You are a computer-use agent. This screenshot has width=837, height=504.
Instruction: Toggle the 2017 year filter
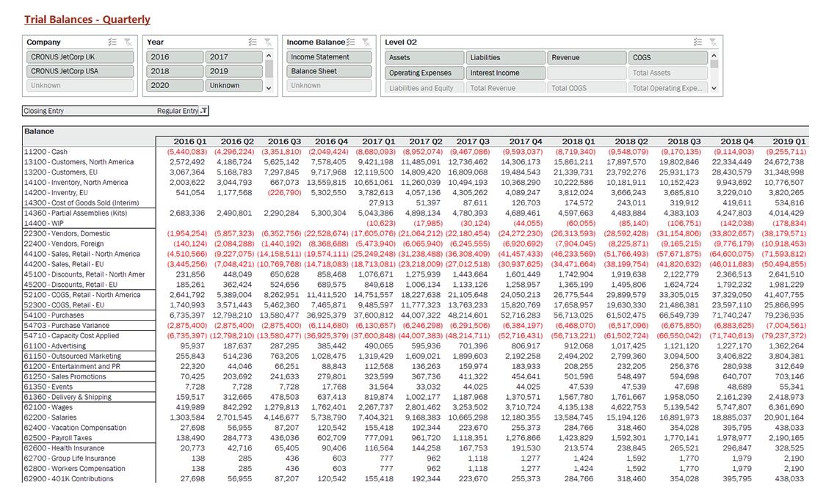tap(233, 57)
